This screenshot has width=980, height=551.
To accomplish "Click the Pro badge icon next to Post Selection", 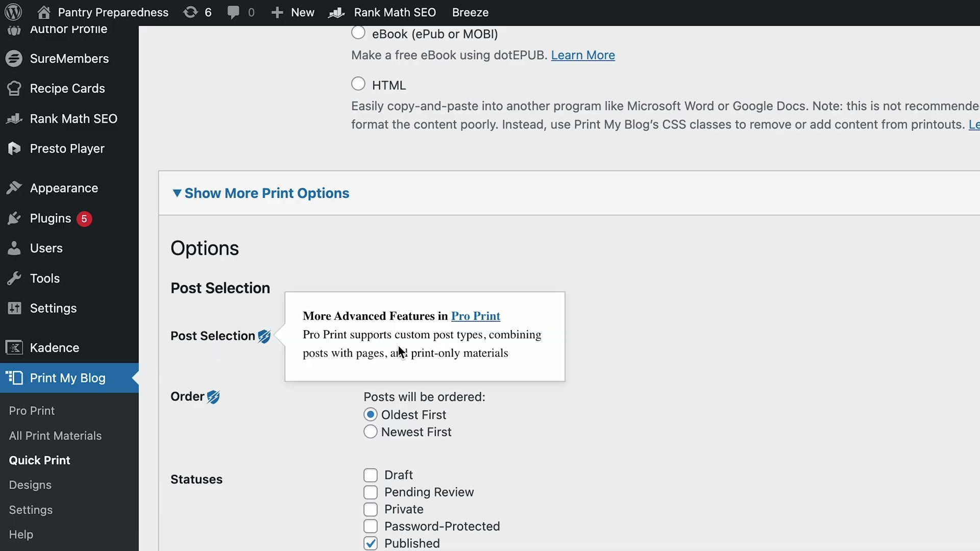I will (264, 336).
